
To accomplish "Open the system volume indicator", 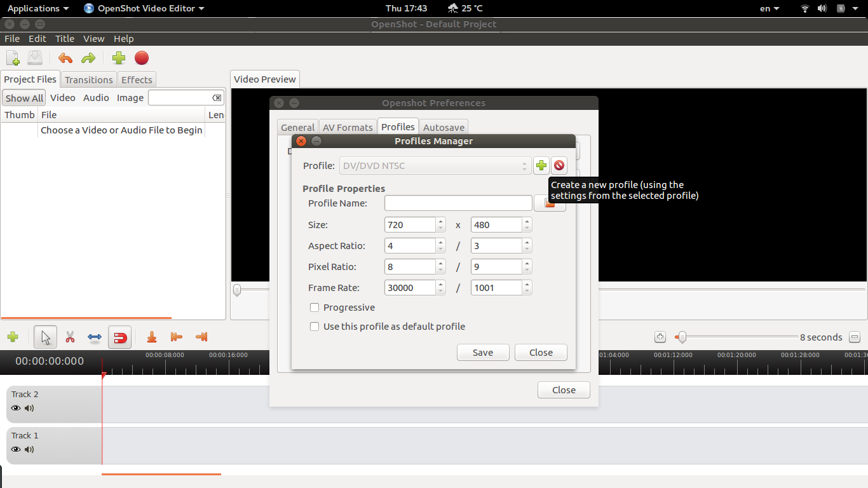I will click(x=822, y=8).
